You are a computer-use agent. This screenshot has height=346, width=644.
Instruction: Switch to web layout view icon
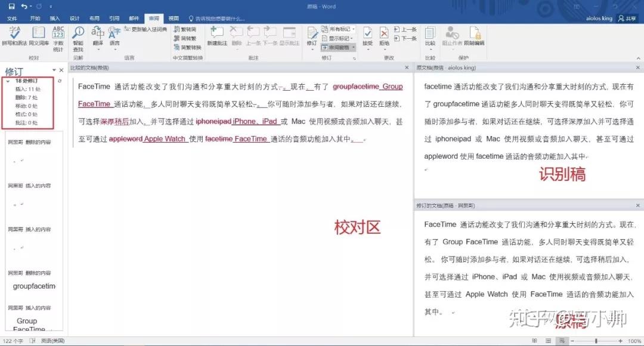(562, 341)
